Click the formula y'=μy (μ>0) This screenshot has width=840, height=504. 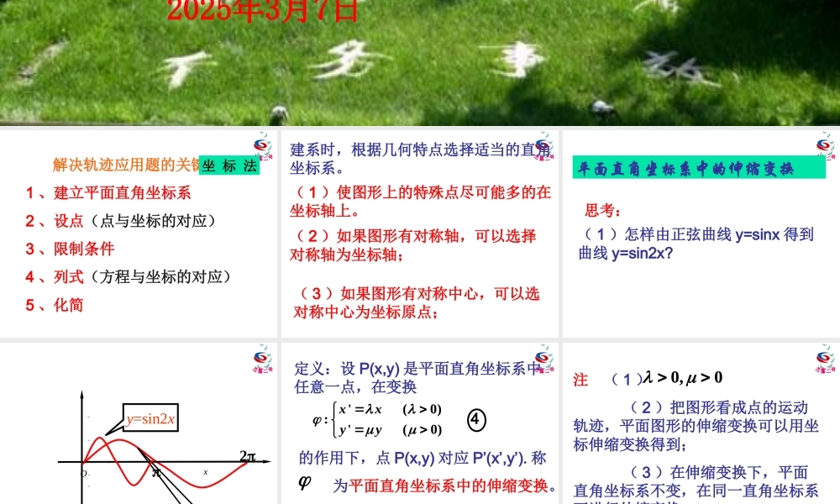click(x=390, y=430)
